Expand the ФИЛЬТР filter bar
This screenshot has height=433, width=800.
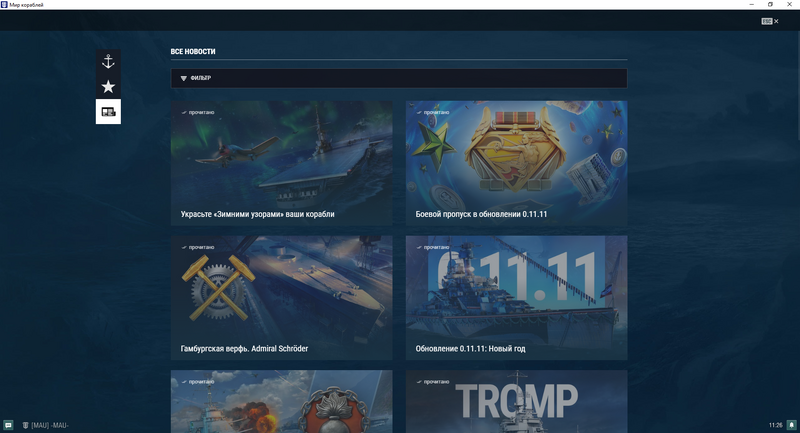pos(399,78)
